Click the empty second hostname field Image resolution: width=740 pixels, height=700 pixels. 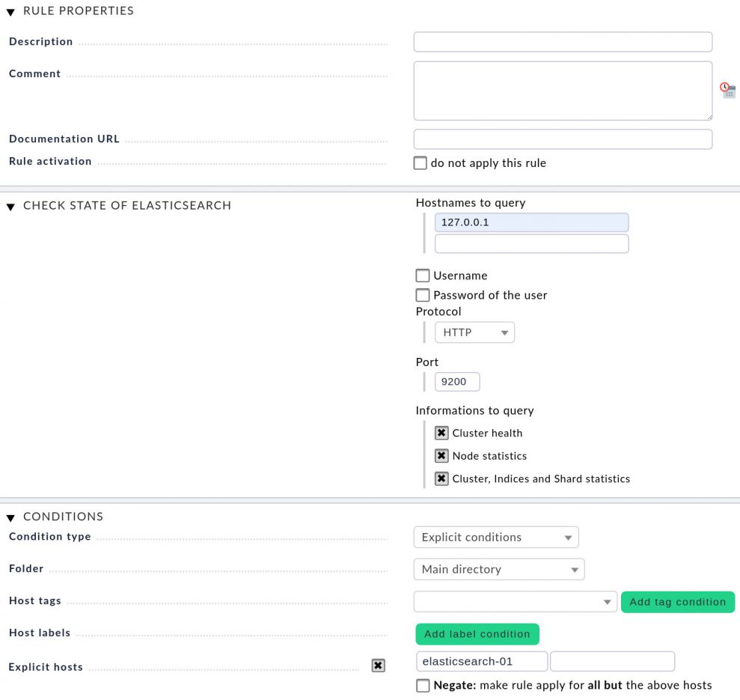click(532, 244)
